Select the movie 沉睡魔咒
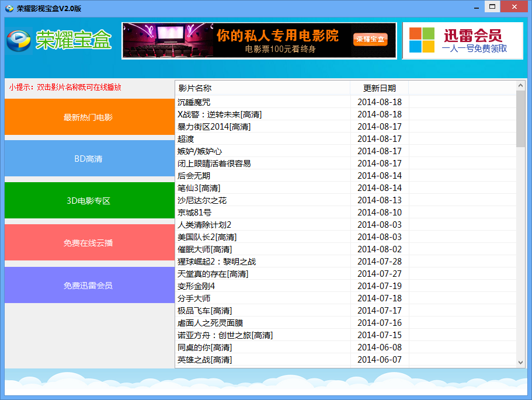532x400 pixels. (193, 102)
